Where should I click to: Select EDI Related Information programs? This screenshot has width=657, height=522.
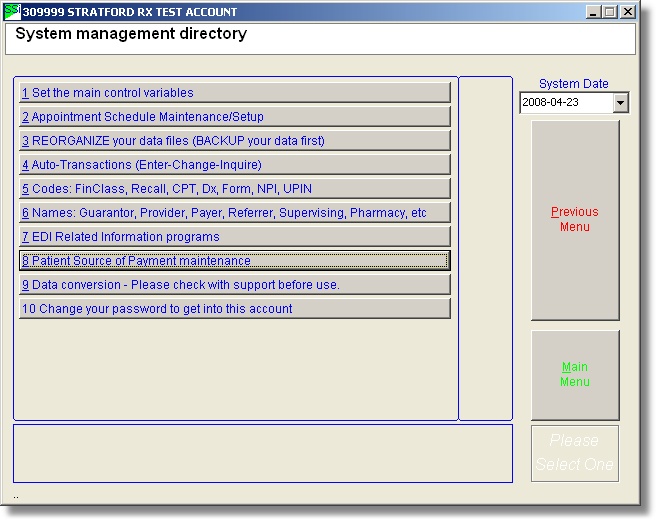(x=235, y=237)
